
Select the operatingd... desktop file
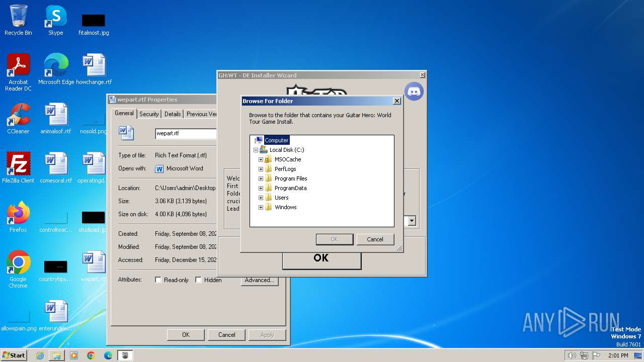tap(93, 168)
